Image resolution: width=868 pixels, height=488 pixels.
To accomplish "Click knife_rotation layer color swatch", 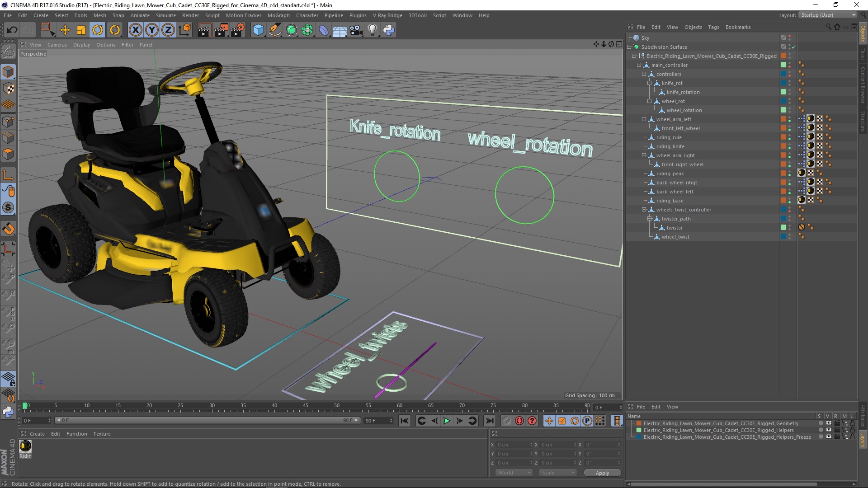I will pyautogui.click(x=783, y=92).
